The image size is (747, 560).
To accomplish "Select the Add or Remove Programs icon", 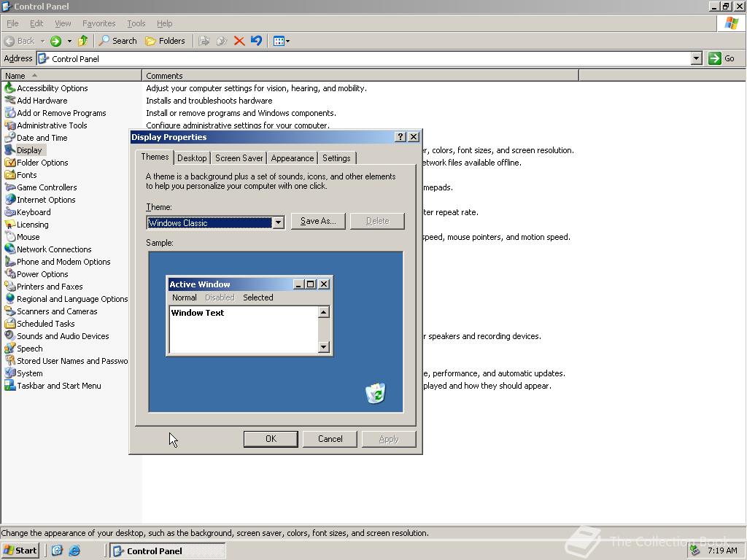I will coord(10,113).
